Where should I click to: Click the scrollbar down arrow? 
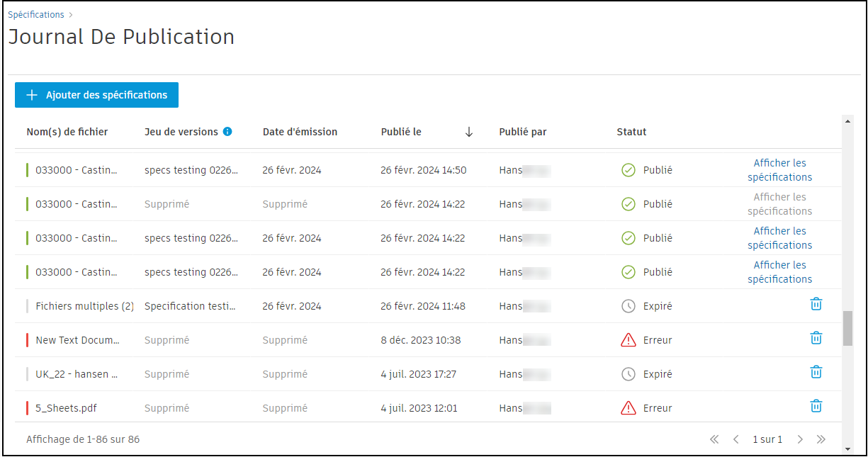tap(847, 448)
